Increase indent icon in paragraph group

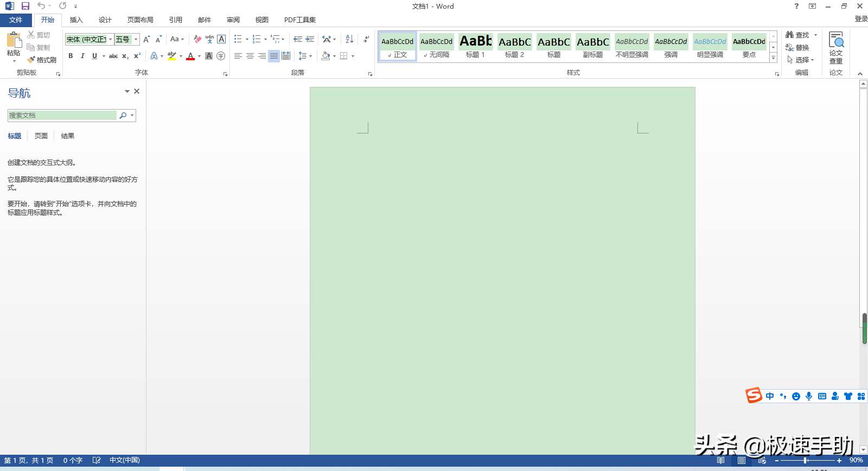point(310,39)
